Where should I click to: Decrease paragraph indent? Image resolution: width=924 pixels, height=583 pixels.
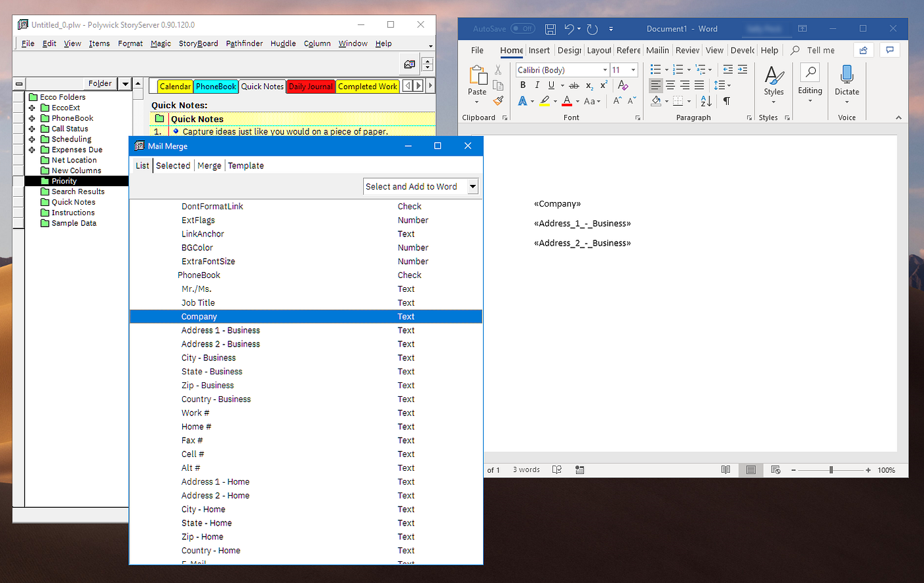(728, 69)
